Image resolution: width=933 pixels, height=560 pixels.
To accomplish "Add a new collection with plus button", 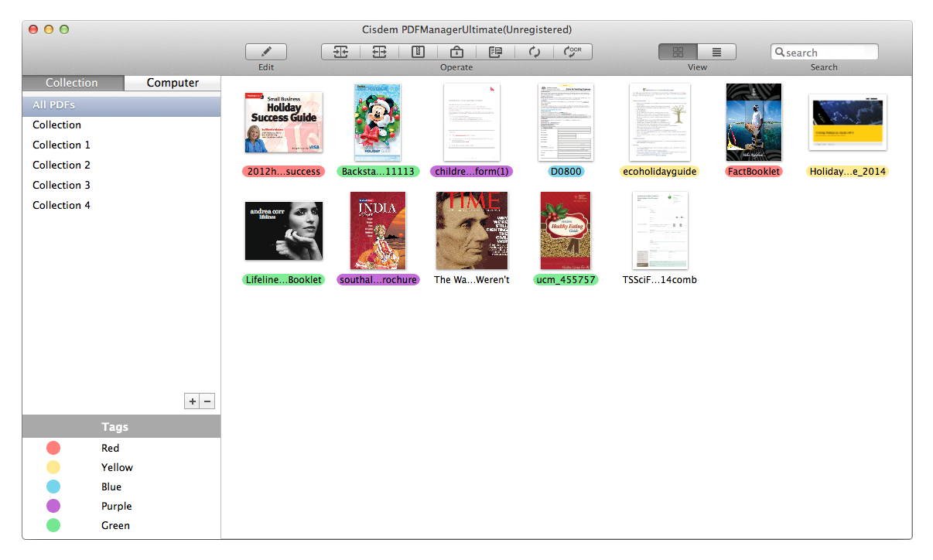I will 191,401.
